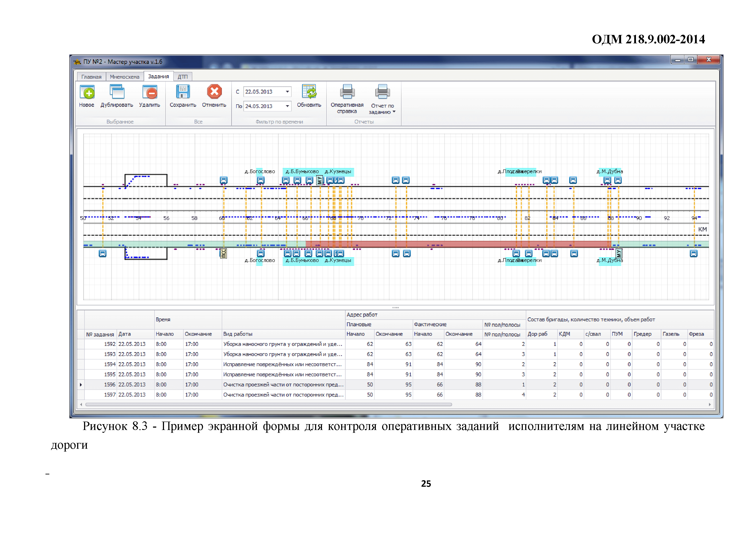Switch to the ДТП tab
The height and width of the screenshot is (535, 756).
click(x=182, y=77)
